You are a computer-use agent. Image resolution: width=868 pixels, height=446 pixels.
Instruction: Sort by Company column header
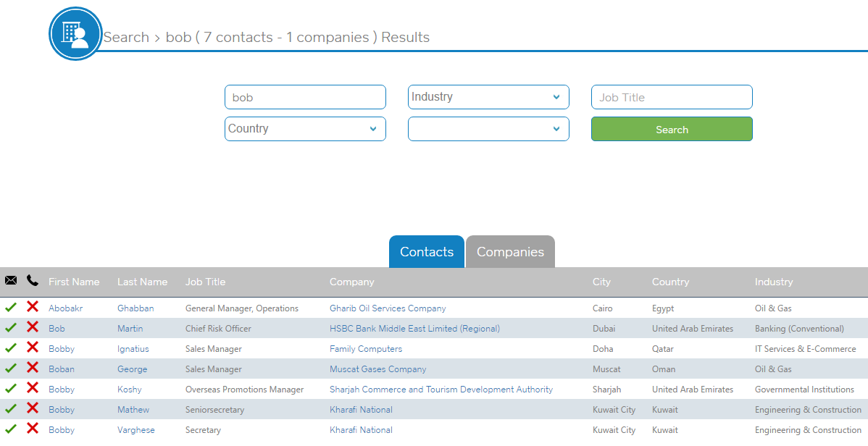pos(352,282)
